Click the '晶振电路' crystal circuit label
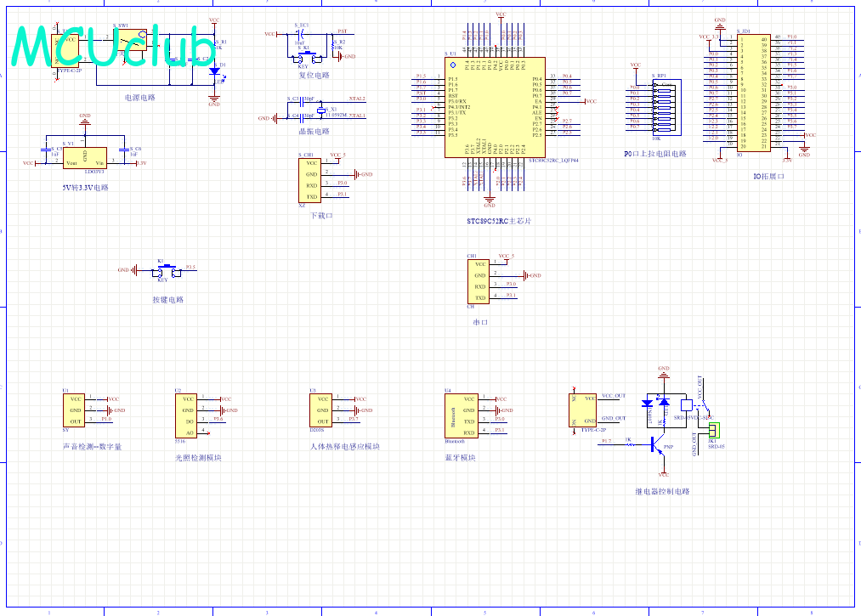 tap(314, 132)
